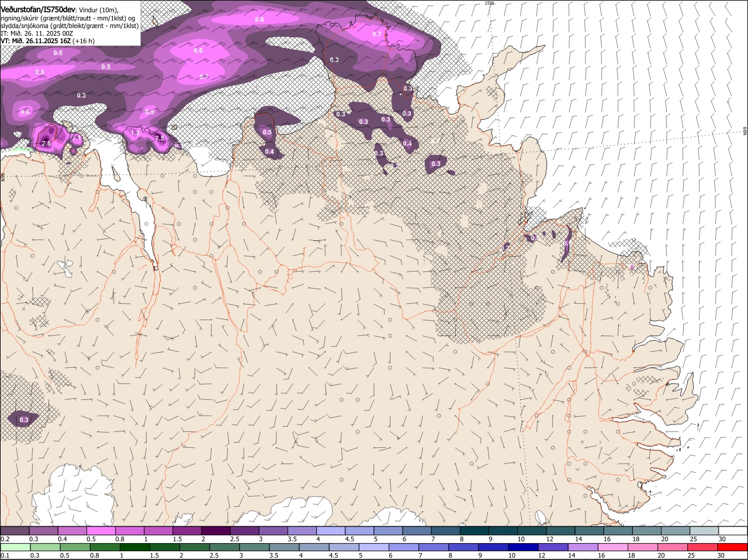The image size is (748, 560).
Task: Click the 2.5 snowfall value on the map
Action: click(160, 139)
